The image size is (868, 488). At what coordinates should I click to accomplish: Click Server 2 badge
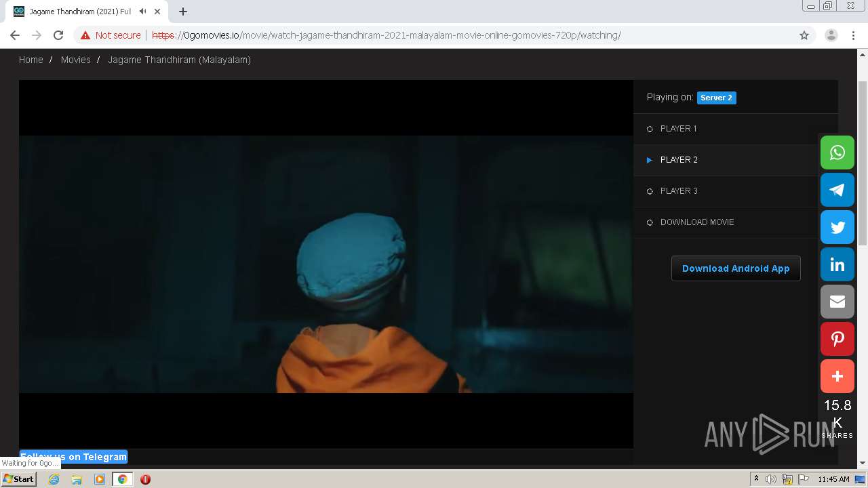(717, 98)
